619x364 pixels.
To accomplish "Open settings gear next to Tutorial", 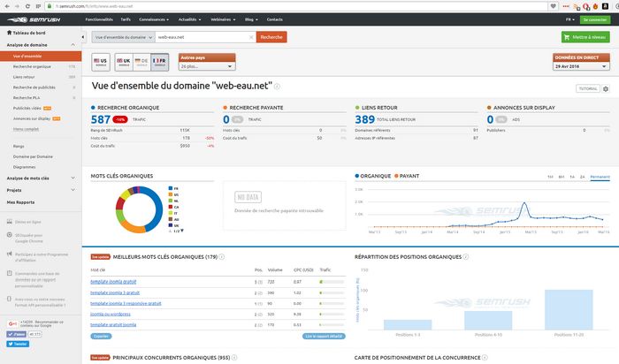I will point(606,88).
